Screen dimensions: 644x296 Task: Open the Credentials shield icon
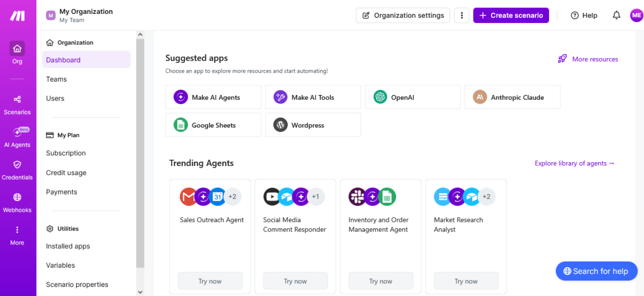(x=17, y=164)
